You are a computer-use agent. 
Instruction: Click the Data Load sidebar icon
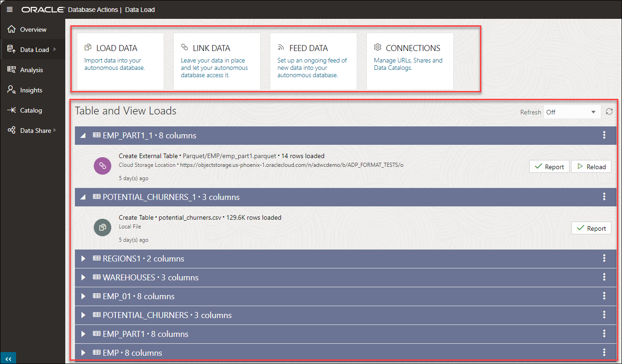pyautogui.click(x=12, y=49)
